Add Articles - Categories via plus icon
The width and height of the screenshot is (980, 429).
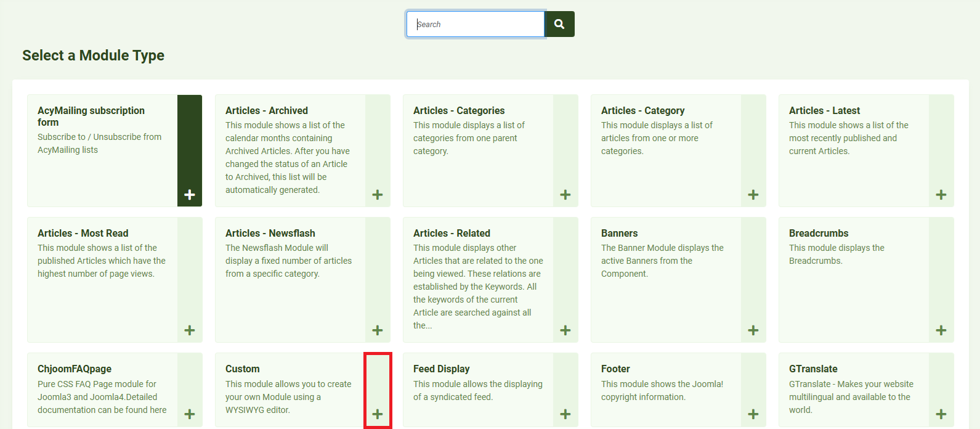click(x=565, y=195)
